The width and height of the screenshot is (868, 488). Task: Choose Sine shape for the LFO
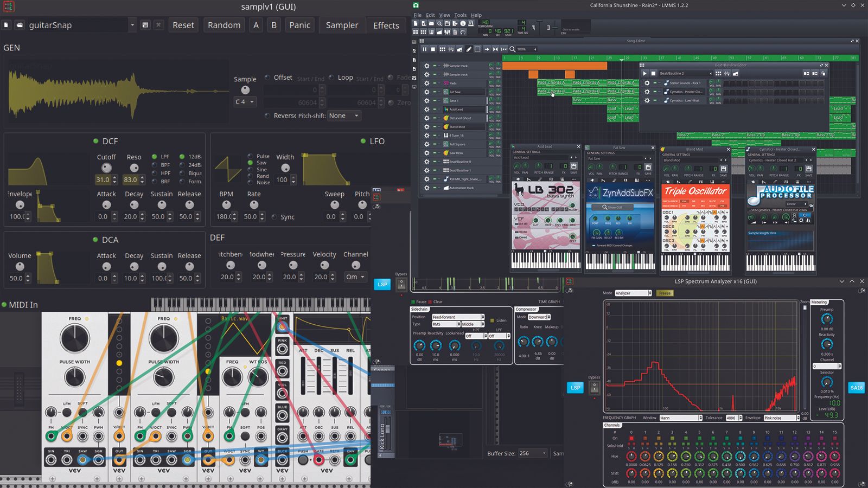pos(250,169)
